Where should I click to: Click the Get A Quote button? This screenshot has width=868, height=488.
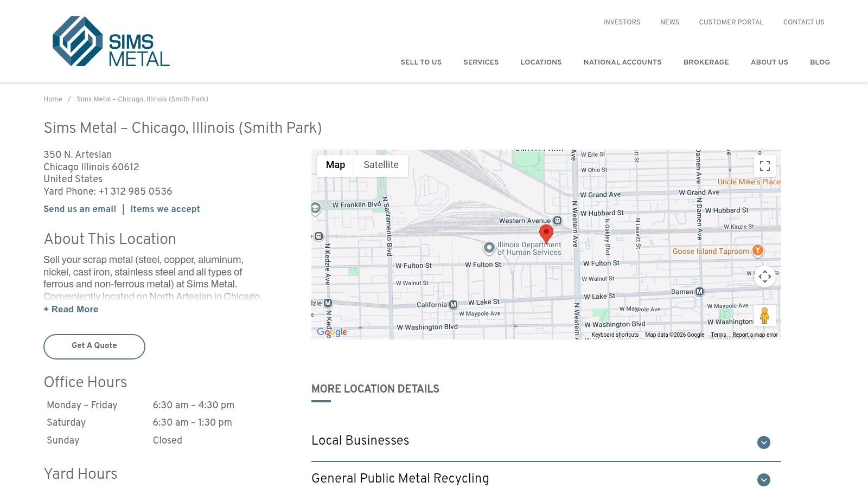click(94, 346)
